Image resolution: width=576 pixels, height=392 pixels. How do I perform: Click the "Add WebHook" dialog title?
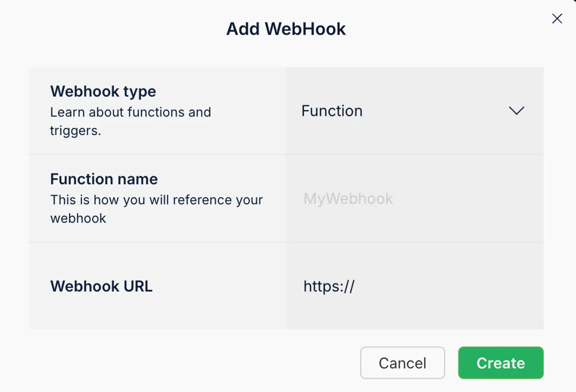coord(286,29)
